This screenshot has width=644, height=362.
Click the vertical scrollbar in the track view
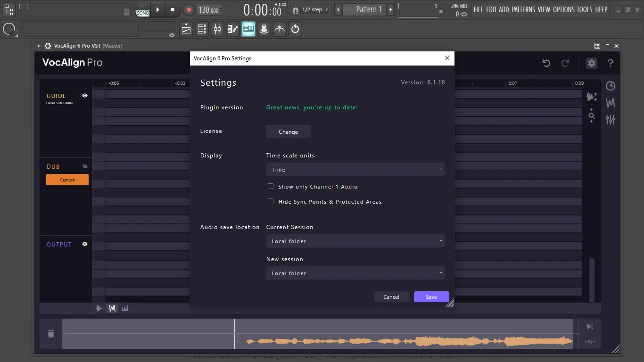pyautogui.click(x=592, y=278)
